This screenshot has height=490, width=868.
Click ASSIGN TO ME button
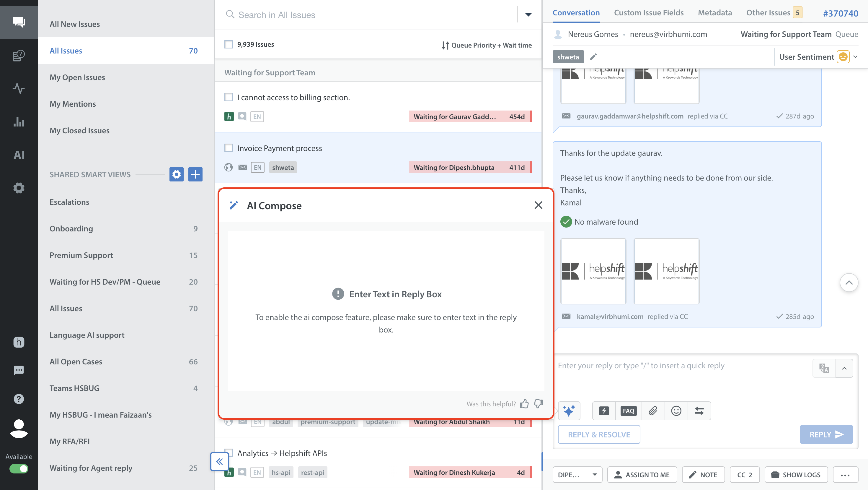(x=642, y=475)
